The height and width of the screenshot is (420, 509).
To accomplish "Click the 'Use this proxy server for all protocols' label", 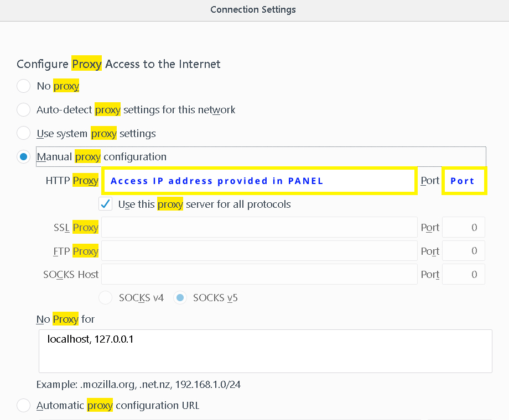I will 205,204.
